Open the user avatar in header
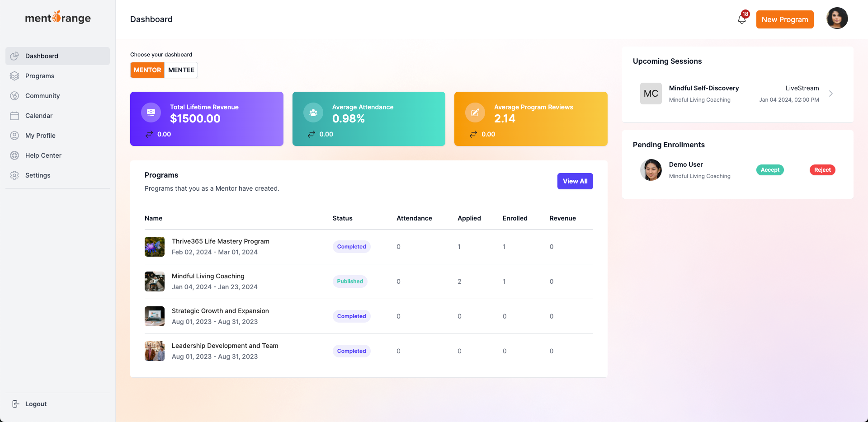 point(837,18)
